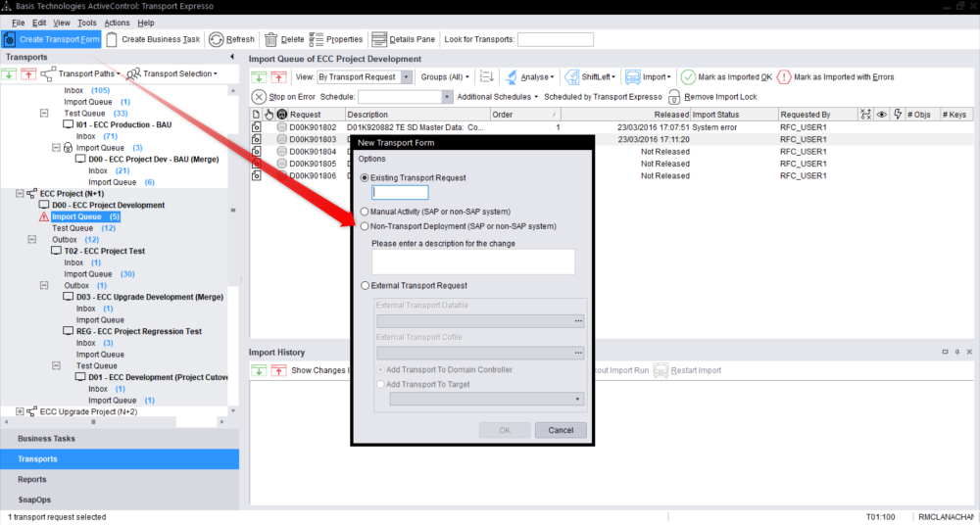Image resolution: width=980 pixels, height=525 pixels.
Task: Click the pin icon in Import History
Action: 956,353
